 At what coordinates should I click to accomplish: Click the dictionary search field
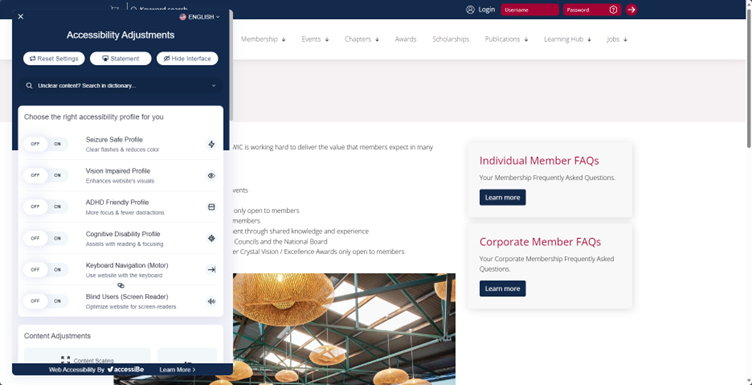click(x=120, y=86)
